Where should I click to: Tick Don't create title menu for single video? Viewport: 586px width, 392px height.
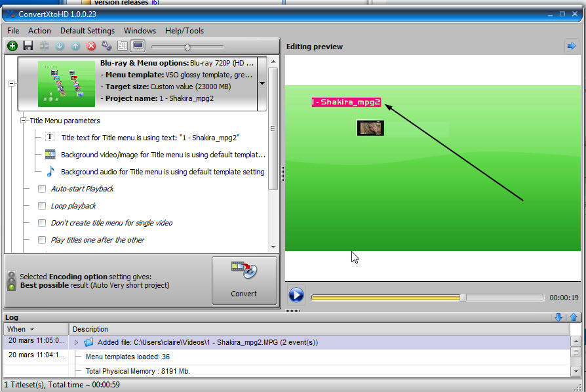point(42,223)
